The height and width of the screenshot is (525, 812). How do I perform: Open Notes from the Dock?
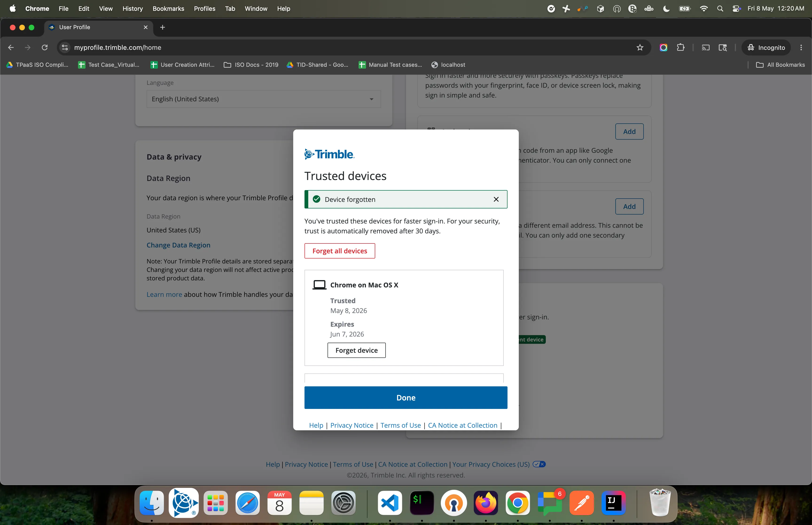tap(312, 503)
